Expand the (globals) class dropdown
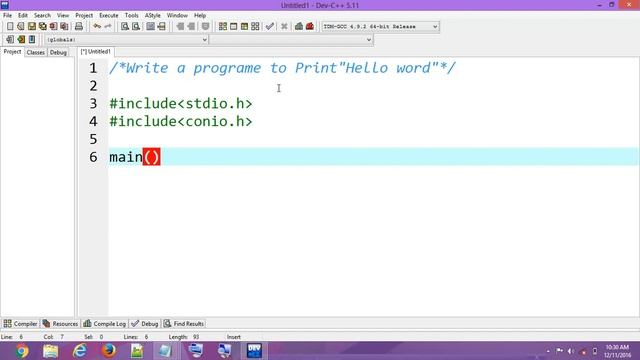Image resolution: width=640 pixels, height=360 pixels. 126,40
